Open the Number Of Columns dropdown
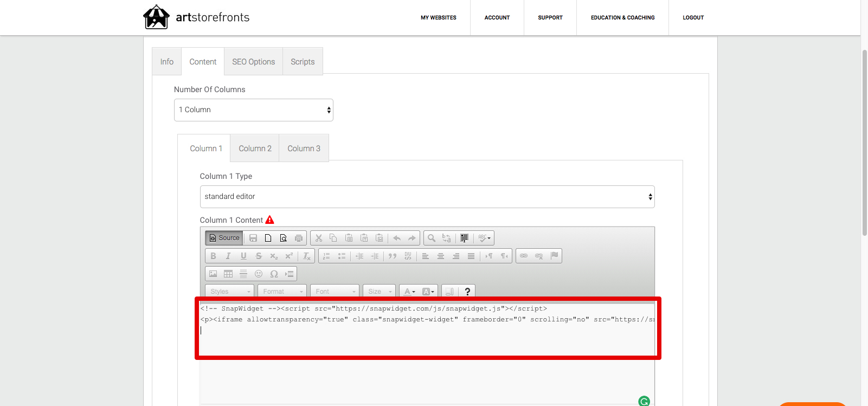The height and width of the screenshot is (406, 868). point(254,110)
